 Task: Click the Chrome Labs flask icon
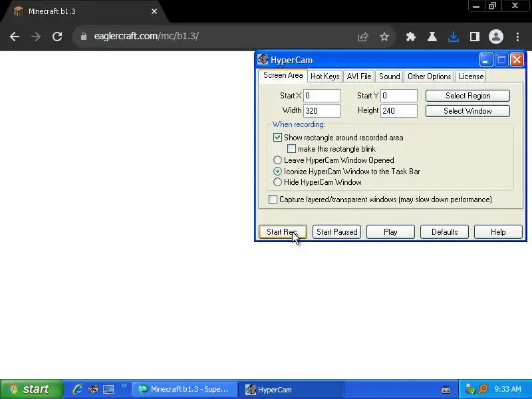point(432,37)
